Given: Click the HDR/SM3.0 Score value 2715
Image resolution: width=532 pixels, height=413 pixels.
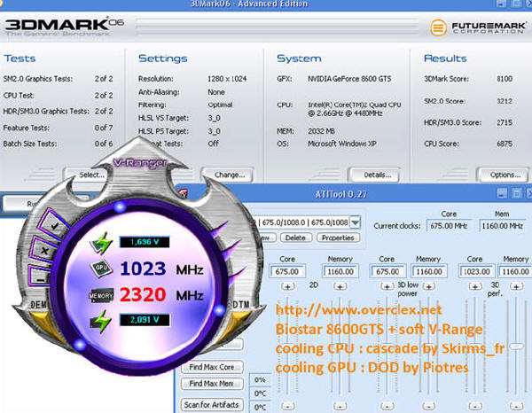Looking at the screenshot, I should click(505, 122).
